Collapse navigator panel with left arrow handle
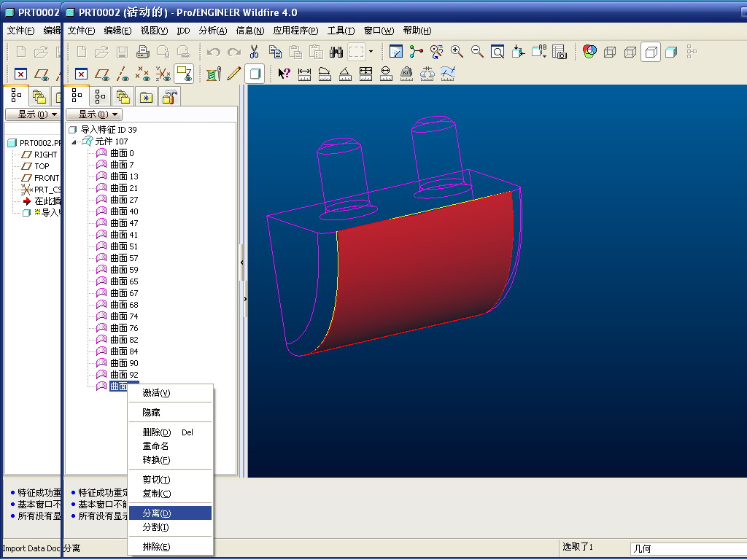Screen dimensions: 747x560 (x=242, y=262)
